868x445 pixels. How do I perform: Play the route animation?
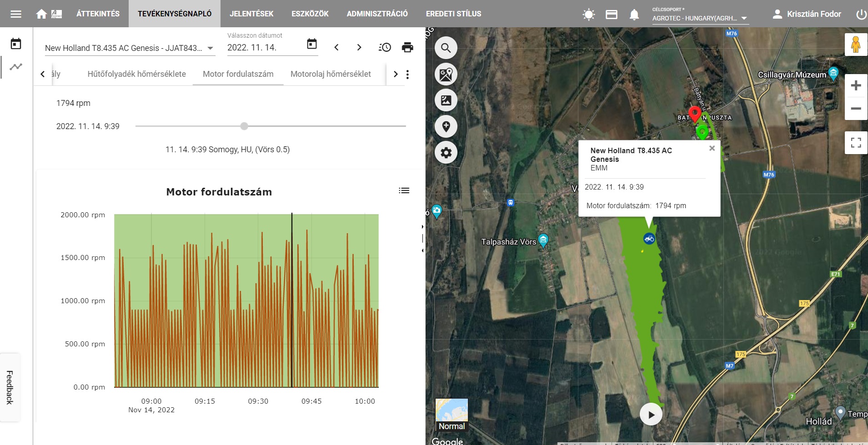point(651,415)
